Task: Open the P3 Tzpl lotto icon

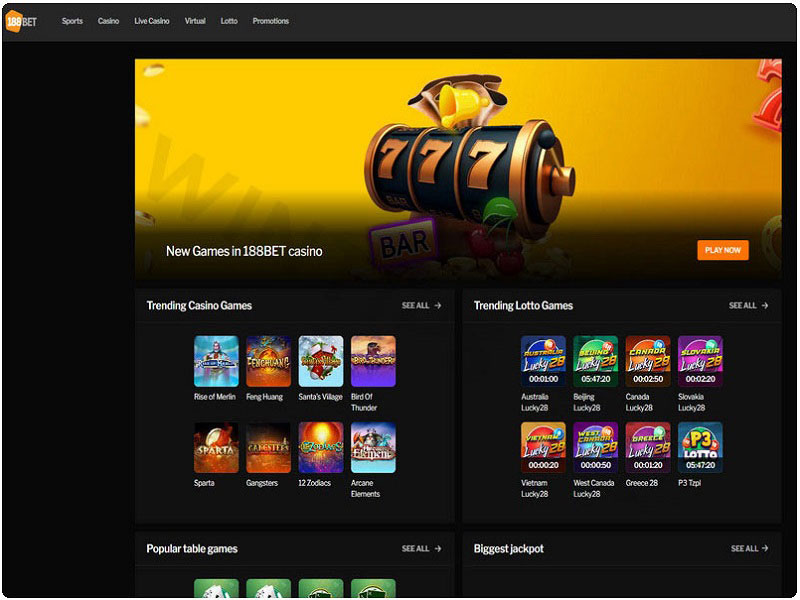Action: [700, 447]
